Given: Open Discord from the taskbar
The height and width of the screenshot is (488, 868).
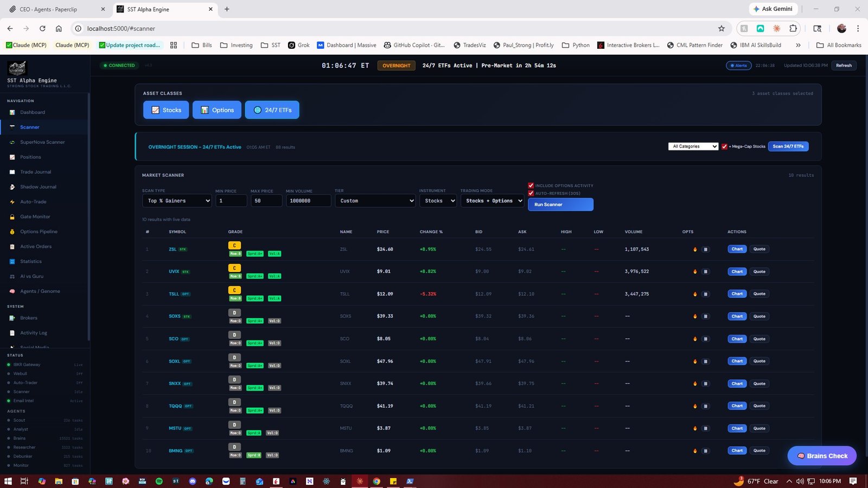Looking at the screenshot, I should click(193, 481).
